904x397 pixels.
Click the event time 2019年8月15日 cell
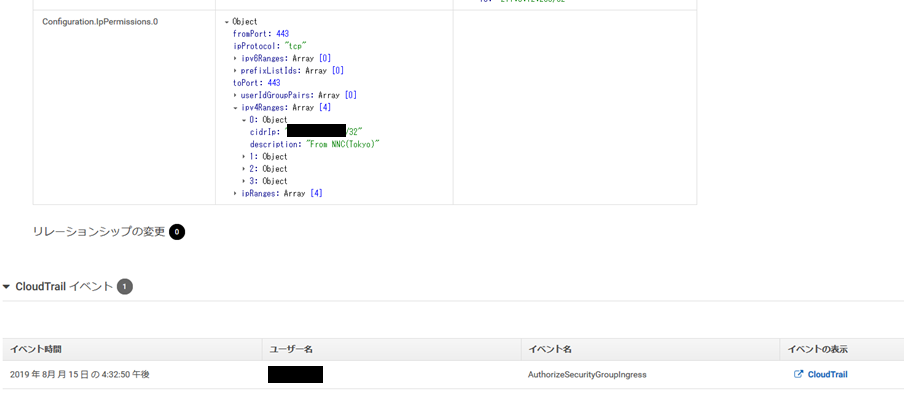pos(80,375)
